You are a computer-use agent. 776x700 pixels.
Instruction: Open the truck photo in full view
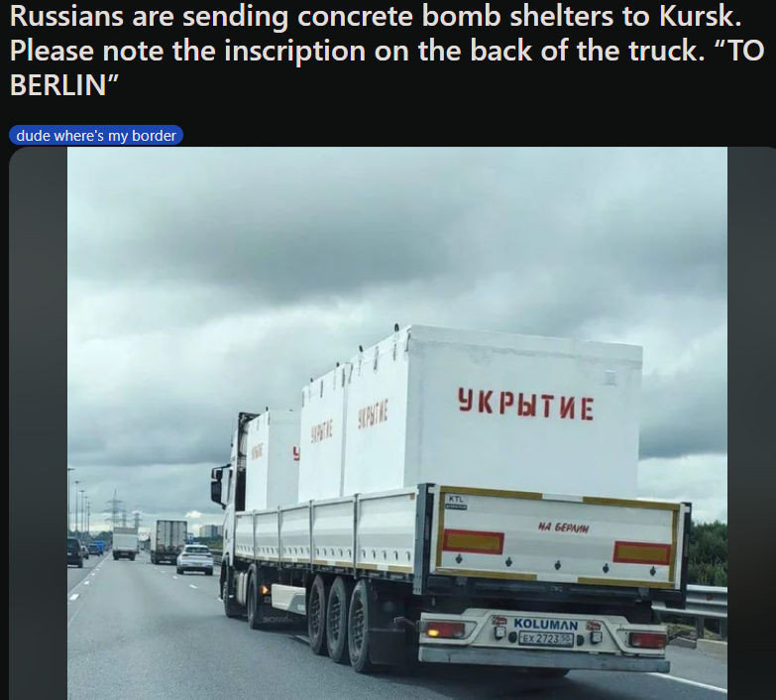click(x=396, y=423)
